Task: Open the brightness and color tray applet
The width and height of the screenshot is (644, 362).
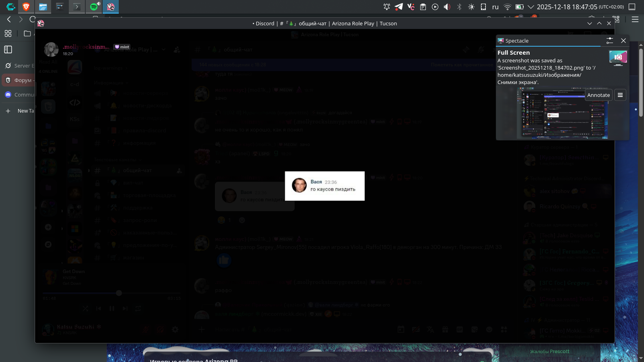Action: 471,7
